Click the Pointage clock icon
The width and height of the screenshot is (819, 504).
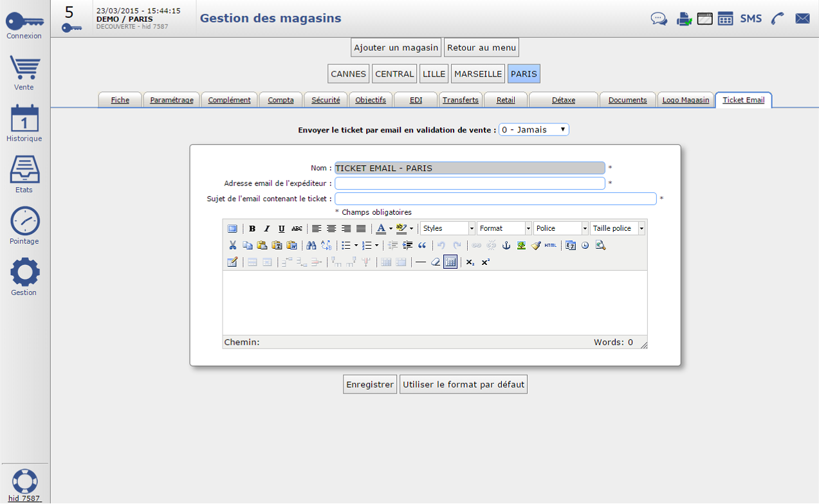[x=24, y=222]
